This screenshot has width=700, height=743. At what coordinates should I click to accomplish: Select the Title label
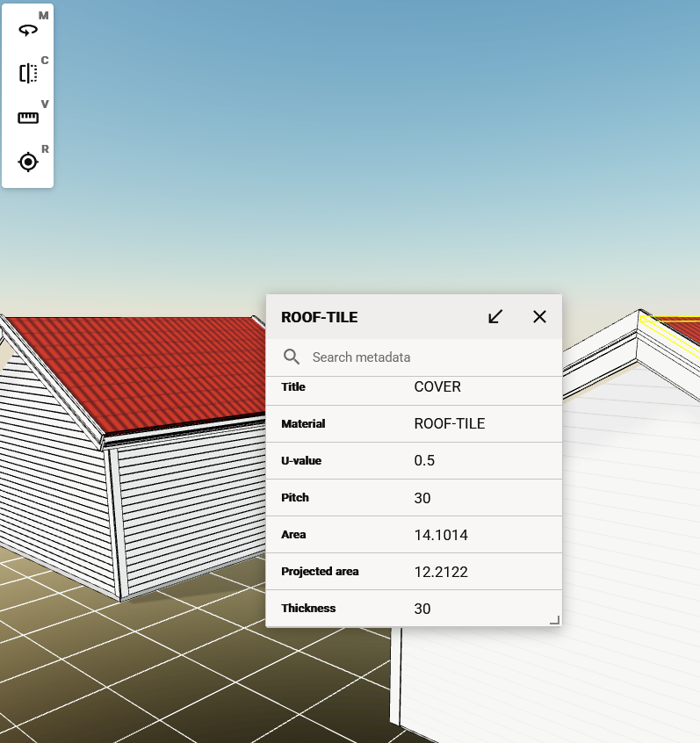click(x=293, y=386)
